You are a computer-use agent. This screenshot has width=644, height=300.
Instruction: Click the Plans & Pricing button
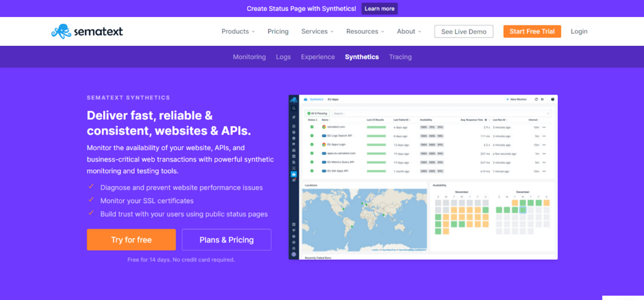coord(226,240)
